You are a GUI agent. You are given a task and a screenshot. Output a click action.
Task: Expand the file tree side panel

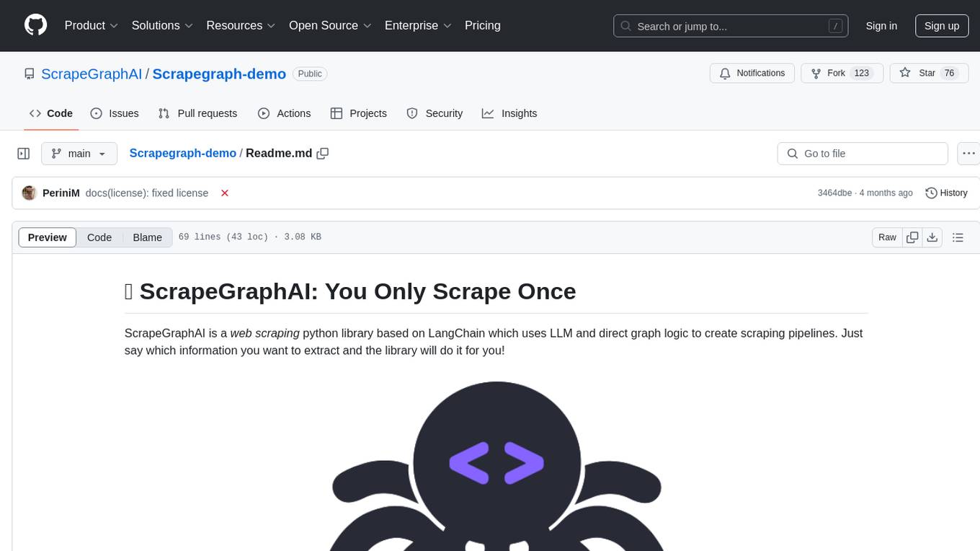pos(24,154)
